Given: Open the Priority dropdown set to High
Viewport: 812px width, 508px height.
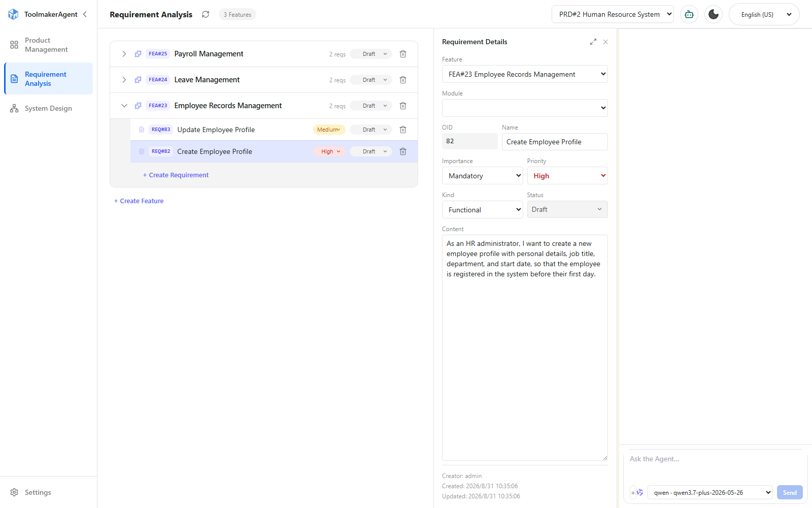Looking at the screenshot, I should pyautogui.click(x=567, y=176).
